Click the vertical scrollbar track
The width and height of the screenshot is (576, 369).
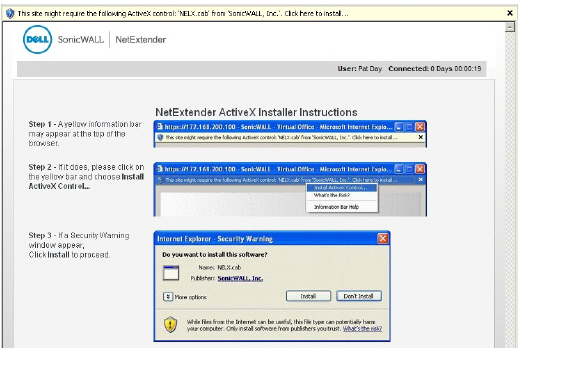(x=510, y=189)
